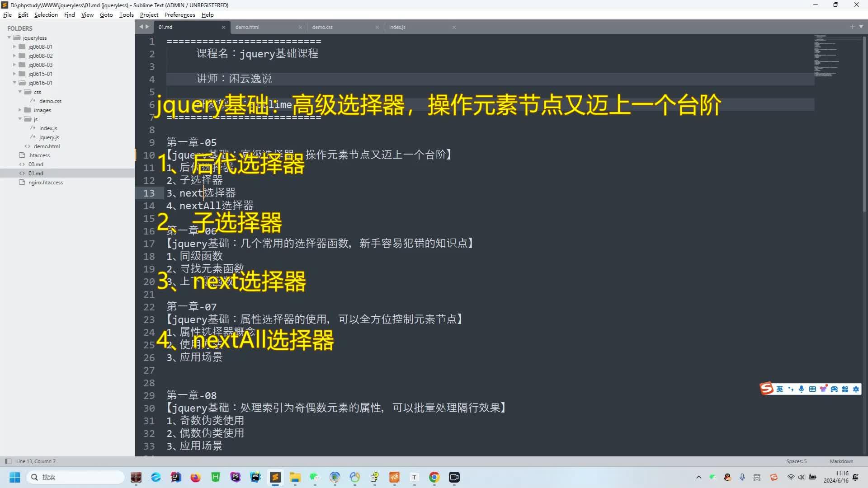Open the Edit menu

[23, 14]
